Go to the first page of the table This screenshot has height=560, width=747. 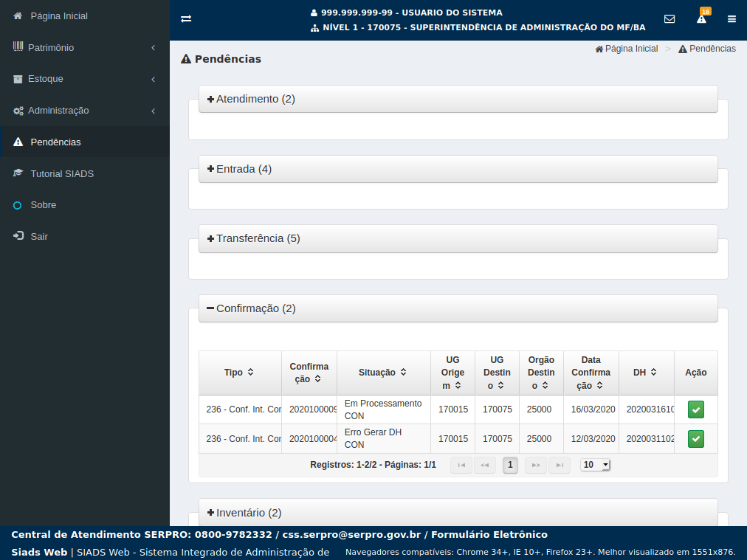461,465
